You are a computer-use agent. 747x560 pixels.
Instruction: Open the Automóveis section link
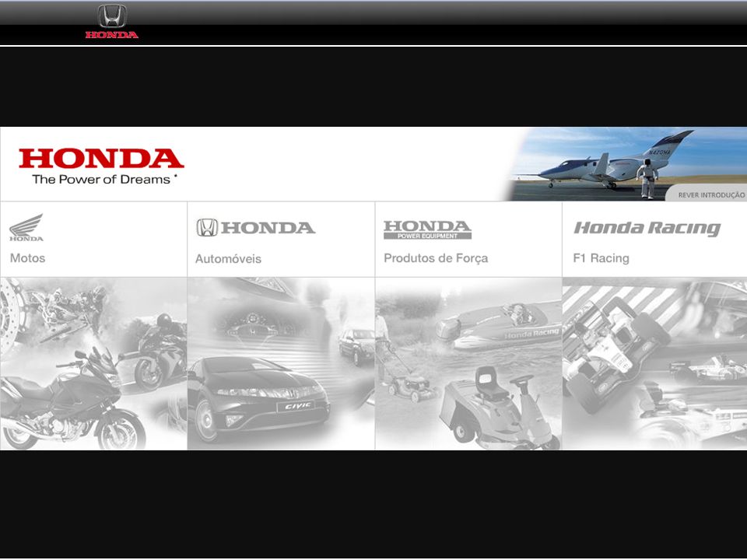(x=228, y=259)
